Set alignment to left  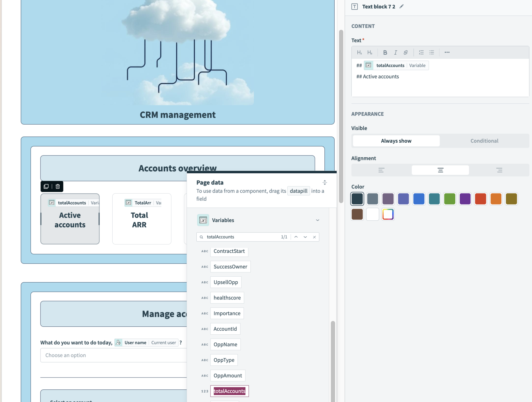tap(381, 170)
